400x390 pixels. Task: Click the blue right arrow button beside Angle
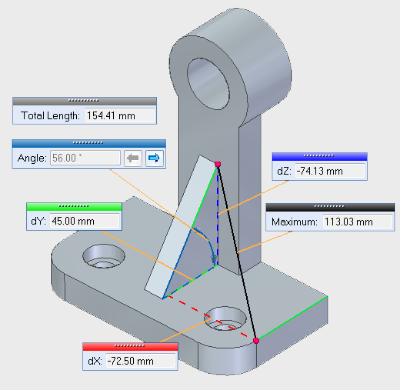(154, 158)
